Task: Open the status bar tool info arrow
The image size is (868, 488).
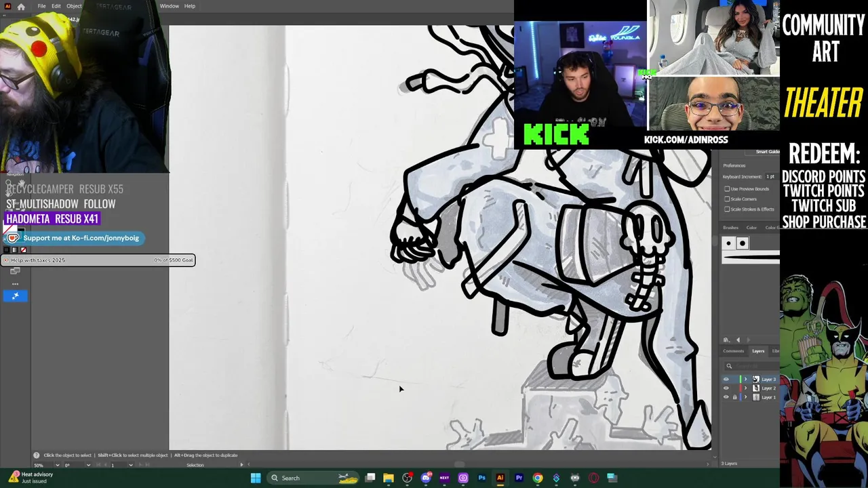Action: (241, 465)
